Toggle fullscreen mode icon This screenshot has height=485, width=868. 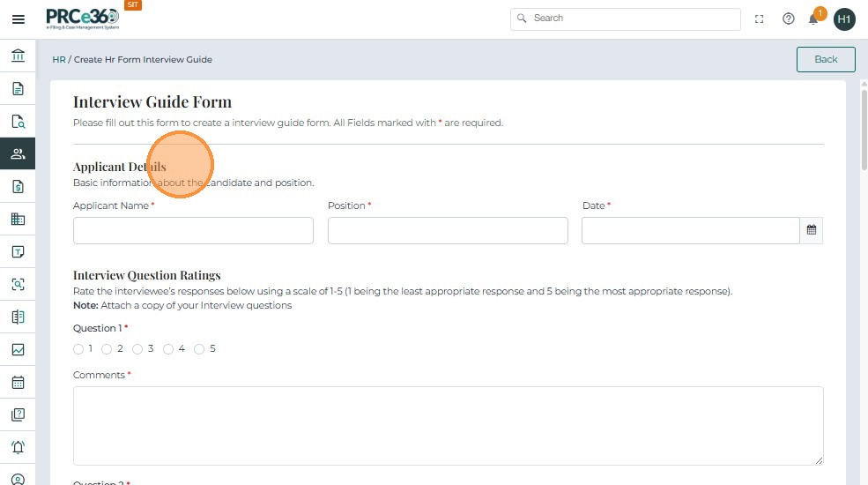[760, 19]
